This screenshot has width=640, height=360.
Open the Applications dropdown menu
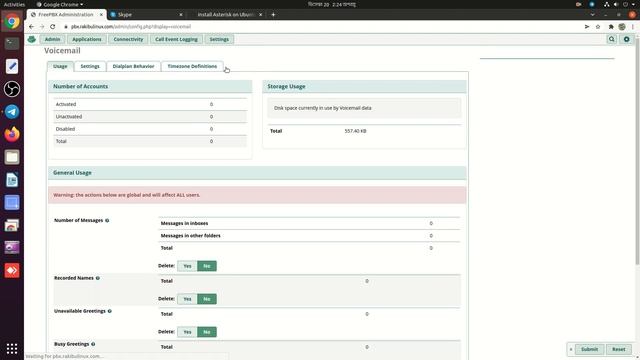[87, 39]
